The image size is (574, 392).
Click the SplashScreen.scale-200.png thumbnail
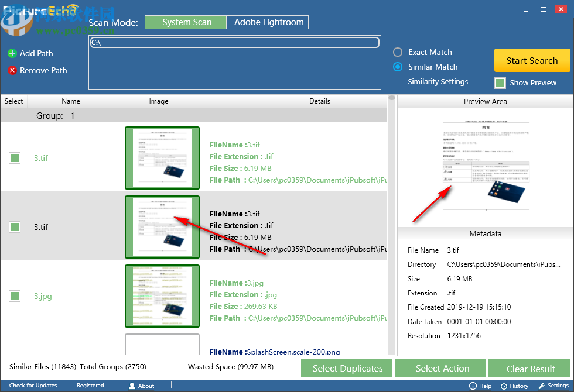[x=162, y=345]
